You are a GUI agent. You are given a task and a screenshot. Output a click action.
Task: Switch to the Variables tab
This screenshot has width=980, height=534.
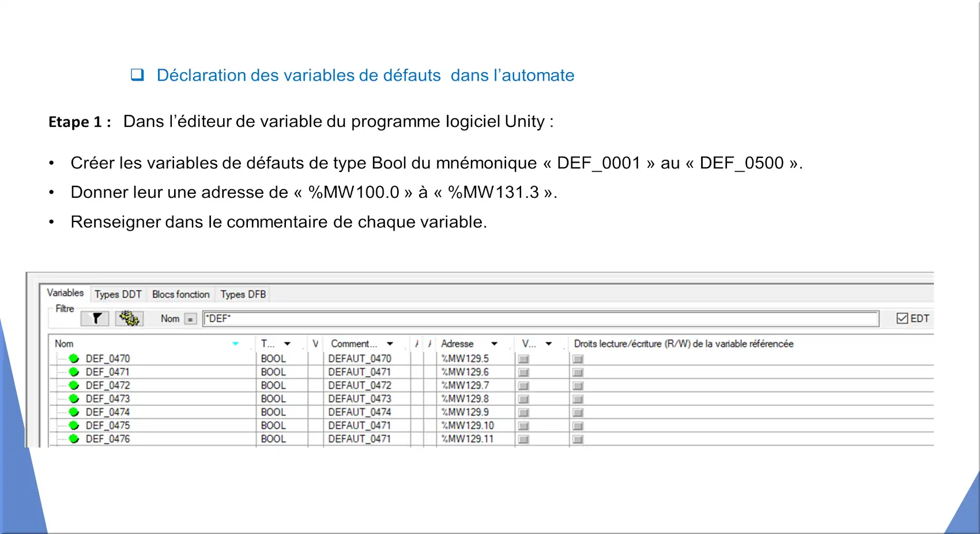[x=65, y=293]
